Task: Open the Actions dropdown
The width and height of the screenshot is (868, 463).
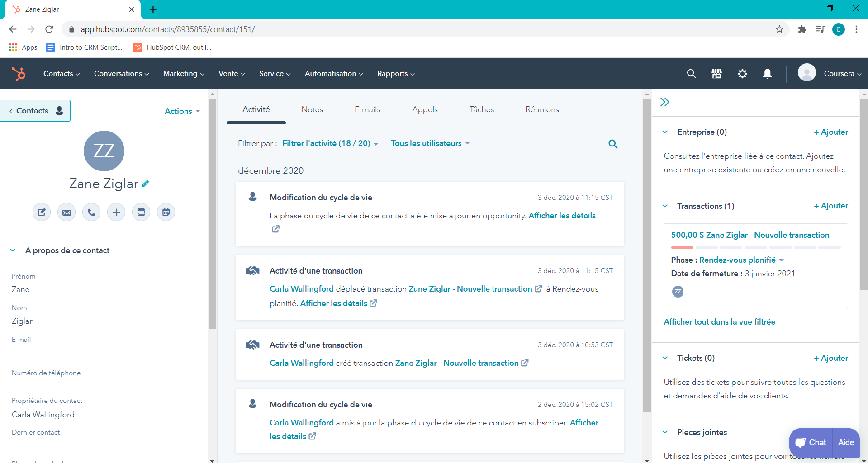Action: (x=182, y=111)
